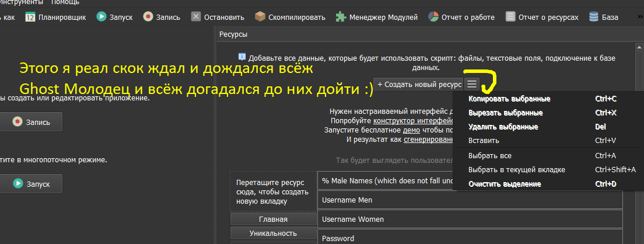Image resolution: width=644 pixels, height=244 pixels.
Task: Click the Запуск play icon in toolbar
Action: point(101,17)
